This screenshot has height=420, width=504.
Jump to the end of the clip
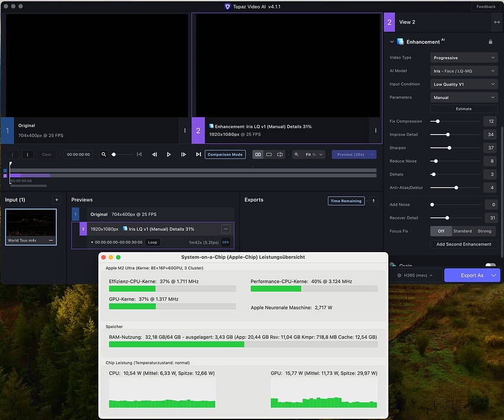[x=198, y=154]
